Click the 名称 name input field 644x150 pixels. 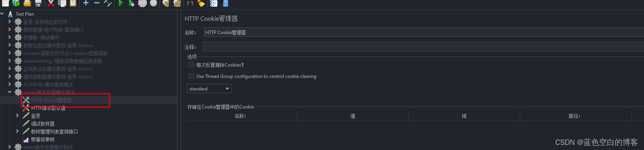[423, 33]
